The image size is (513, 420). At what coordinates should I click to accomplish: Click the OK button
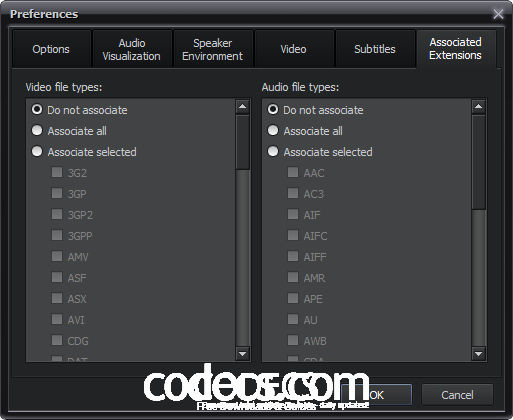(376, 395)
